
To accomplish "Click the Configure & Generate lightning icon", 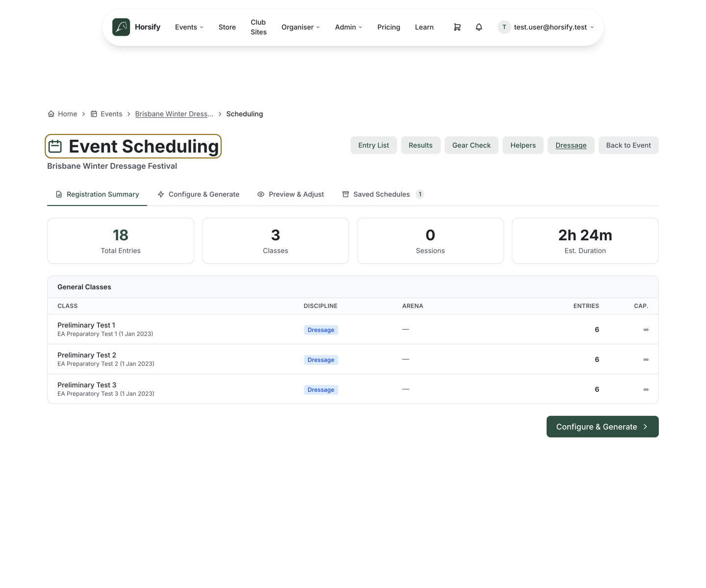I will tap(161, 194).
